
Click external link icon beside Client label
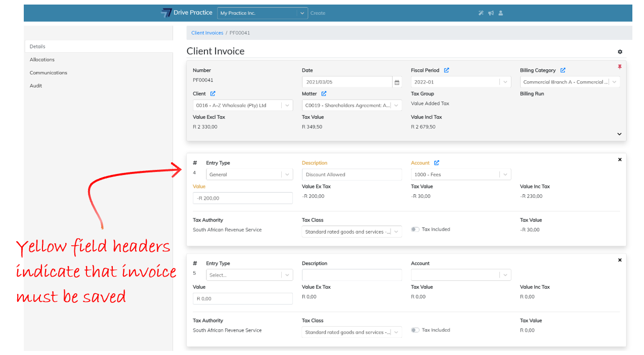213,94
